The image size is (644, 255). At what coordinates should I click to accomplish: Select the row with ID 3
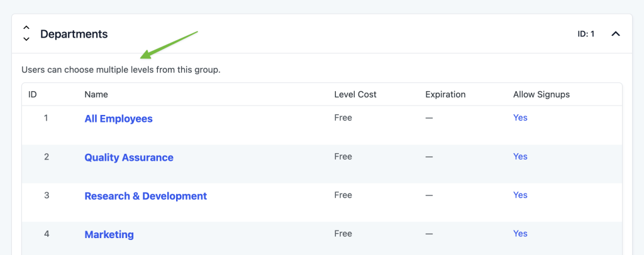[322, 202]
